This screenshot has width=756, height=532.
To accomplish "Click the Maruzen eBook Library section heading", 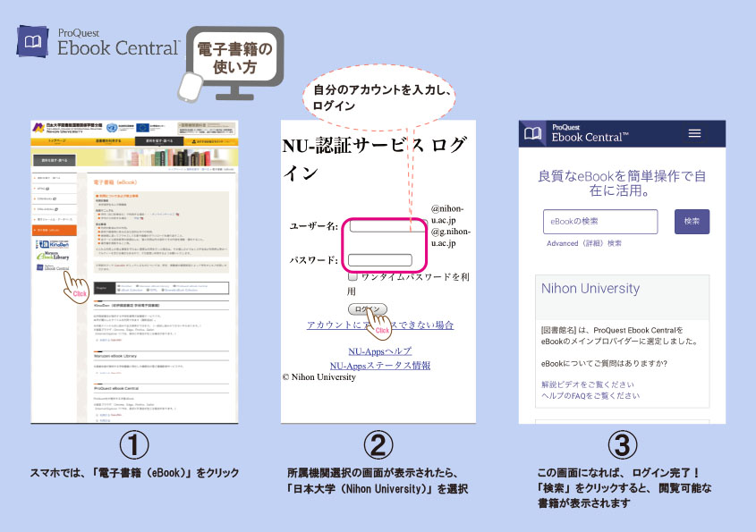I will 115,356.
